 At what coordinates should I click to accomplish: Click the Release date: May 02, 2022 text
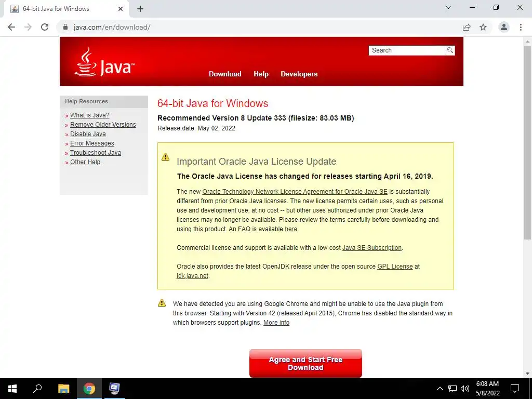click(x=196, y=128)
